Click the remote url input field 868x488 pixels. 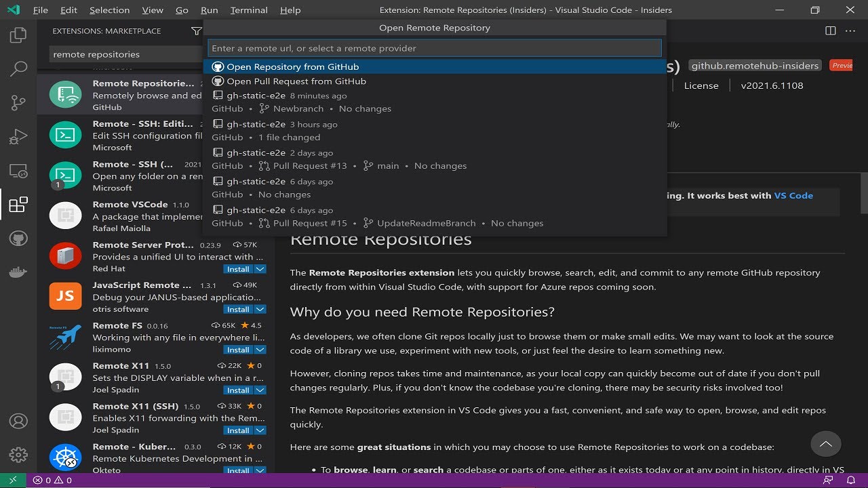click(x=435, y=48)
